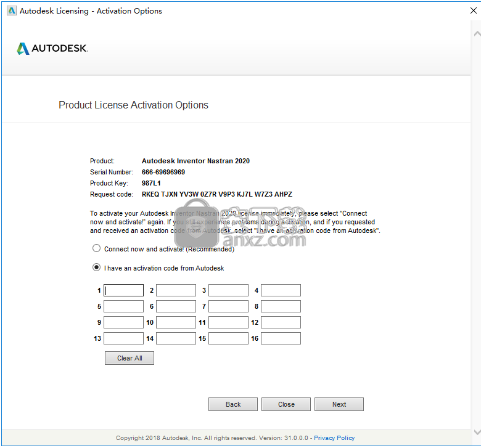This screenshot has width=481, height=448.
Task: Click serial number 666-69696969
Action: (163, 172)
